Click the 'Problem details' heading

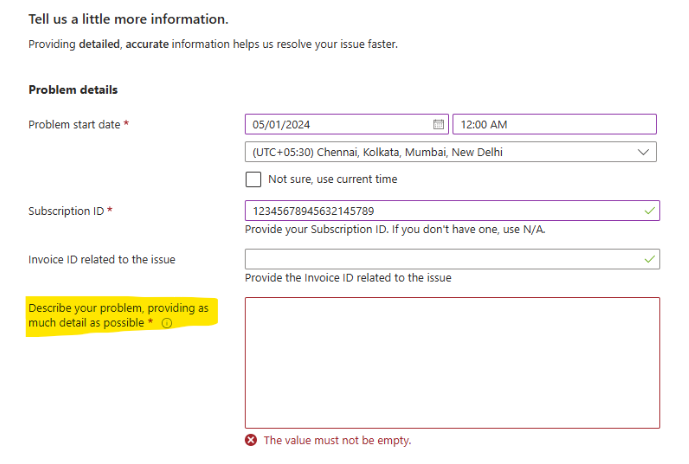click(x=73, y=90)
